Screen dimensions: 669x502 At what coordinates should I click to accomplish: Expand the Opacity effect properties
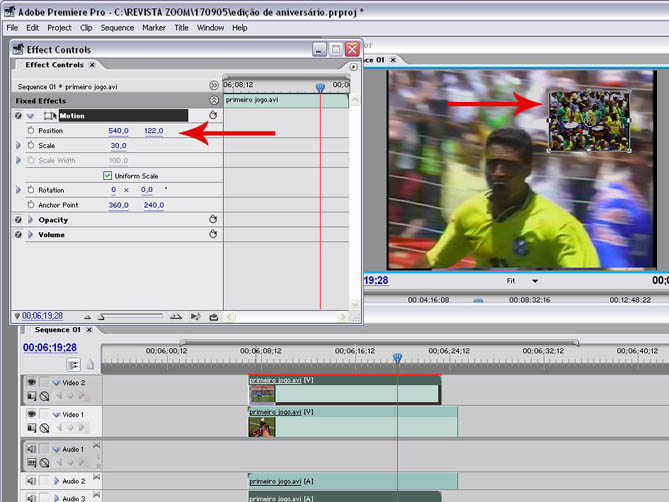click(x=30, y=220)
